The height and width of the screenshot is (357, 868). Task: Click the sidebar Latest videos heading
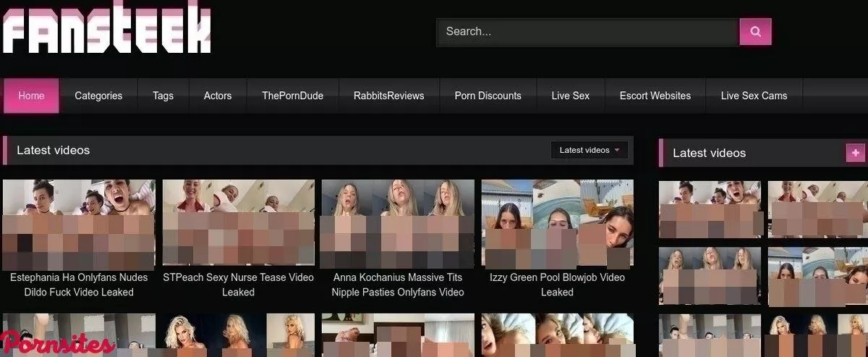click(709, 153)
